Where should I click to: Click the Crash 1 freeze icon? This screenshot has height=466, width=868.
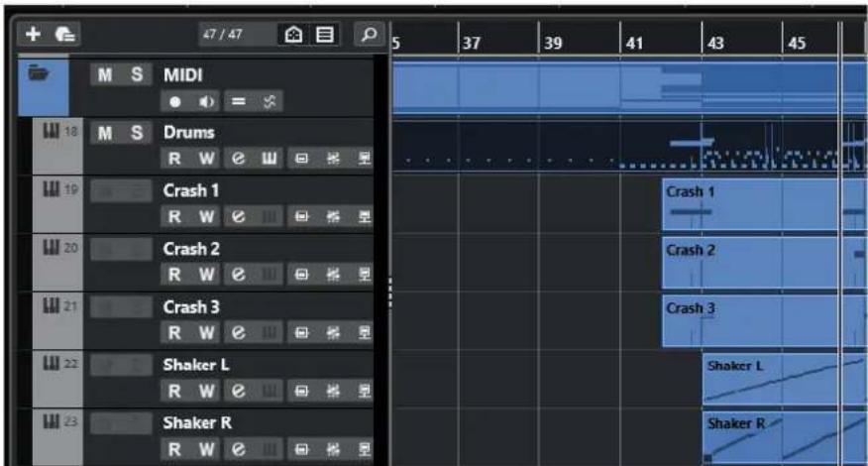(333, 217)
